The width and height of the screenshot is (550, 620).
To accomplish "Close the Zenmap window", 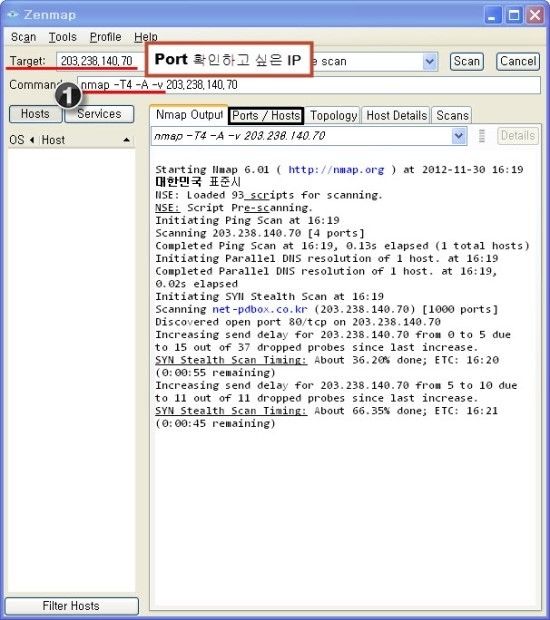I will (x=535, y=15).
